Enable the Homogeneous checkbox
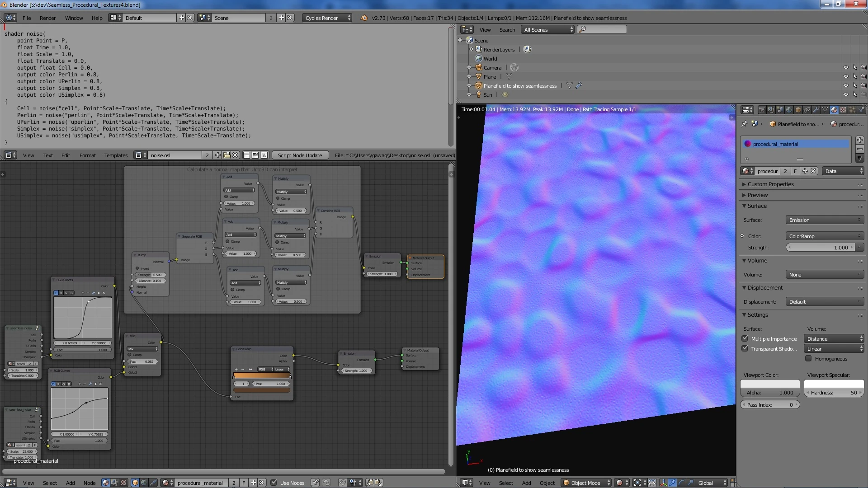Viewport: 868px width, 488px height. pyautogui.click(x=808, y=358)
